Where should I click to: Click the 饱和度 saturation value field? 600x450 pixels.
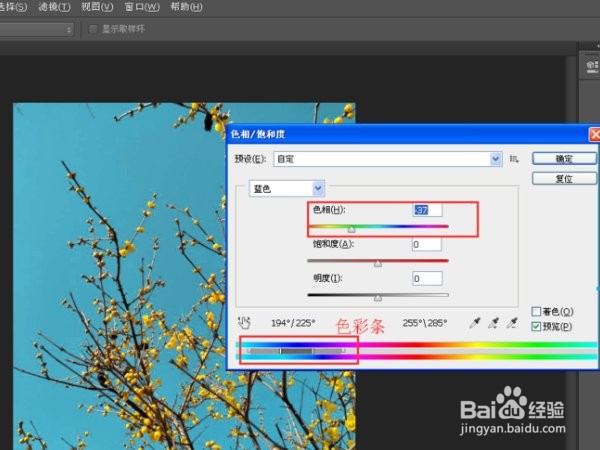pos(427,244)
